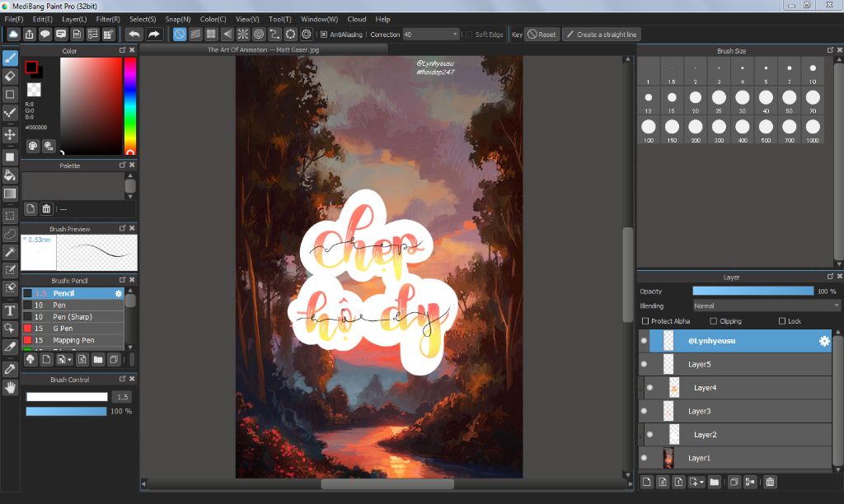Viewport: 844px width, 504px height.
Task: Switch to The Art Of Animation tab
Action: pos(264,49)
